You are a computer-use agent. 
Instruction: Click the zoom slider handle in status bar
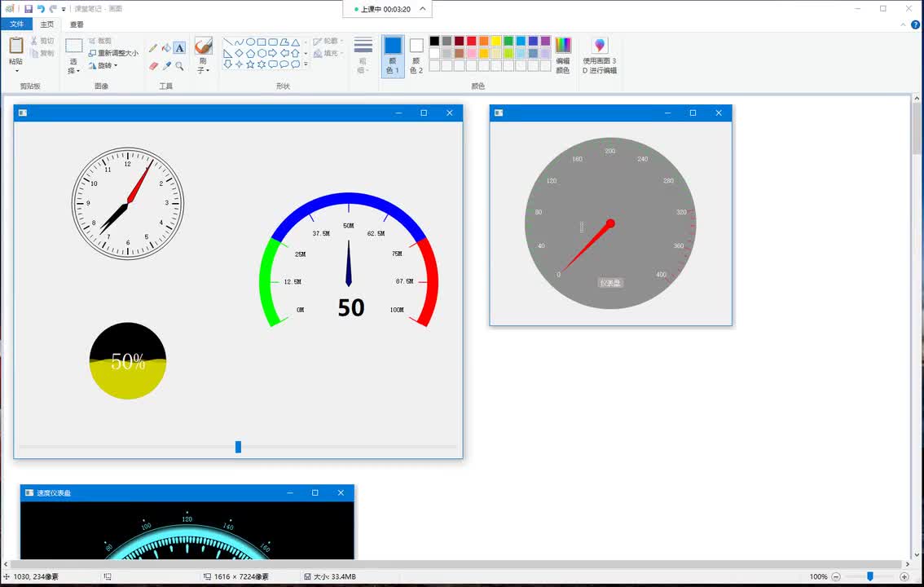[x=869, y=576]
